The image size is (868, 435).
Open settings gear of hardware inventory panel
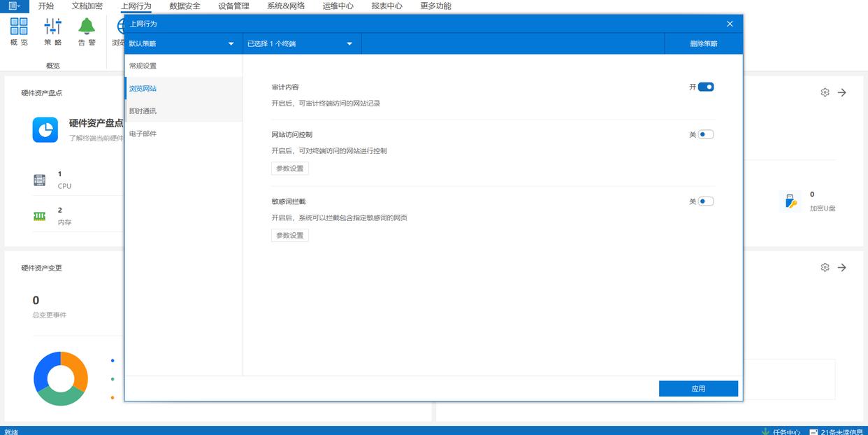click(825, 92)
